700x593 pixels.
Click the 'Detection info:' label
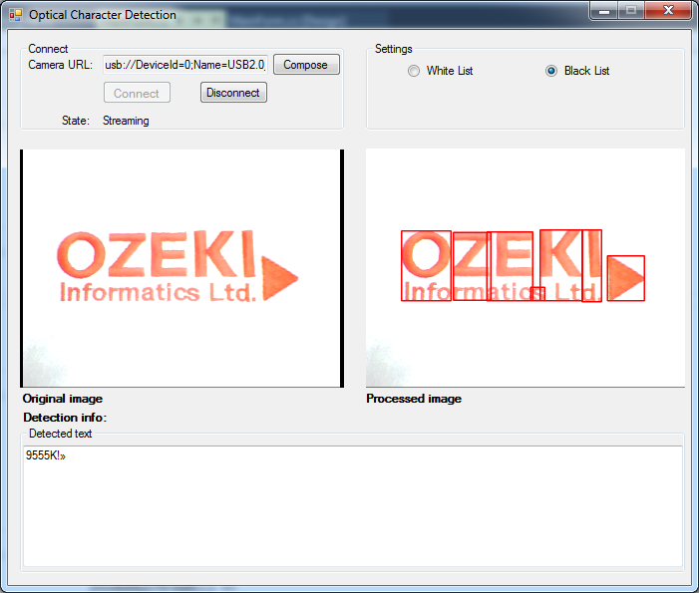coord(65,418)
